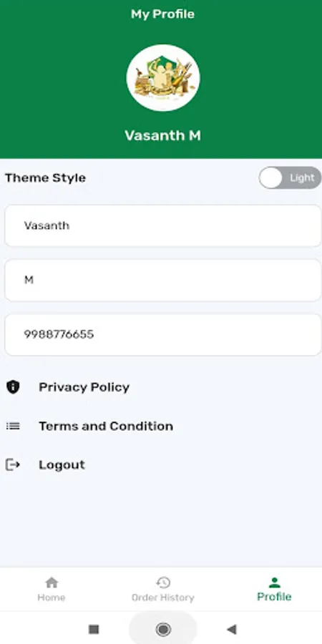Tap the Privacy Policy shield icon
The width and height of the screenshot is (322, 644).
click(x=13, y=387)
